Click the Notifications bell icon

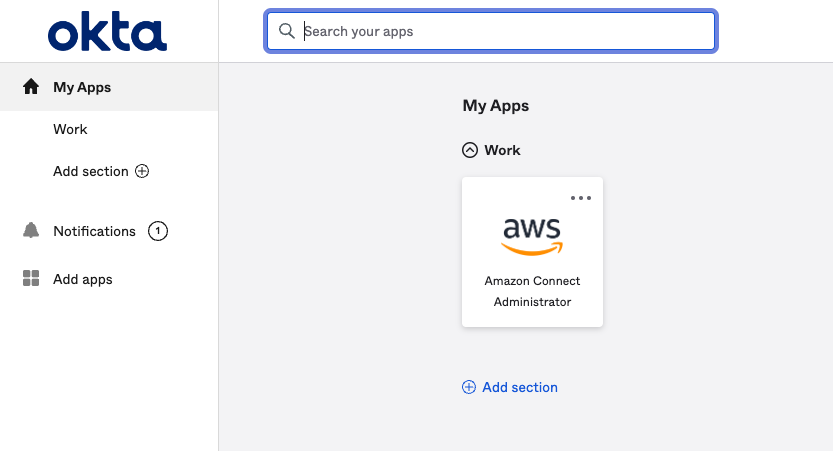pos(31,231)
